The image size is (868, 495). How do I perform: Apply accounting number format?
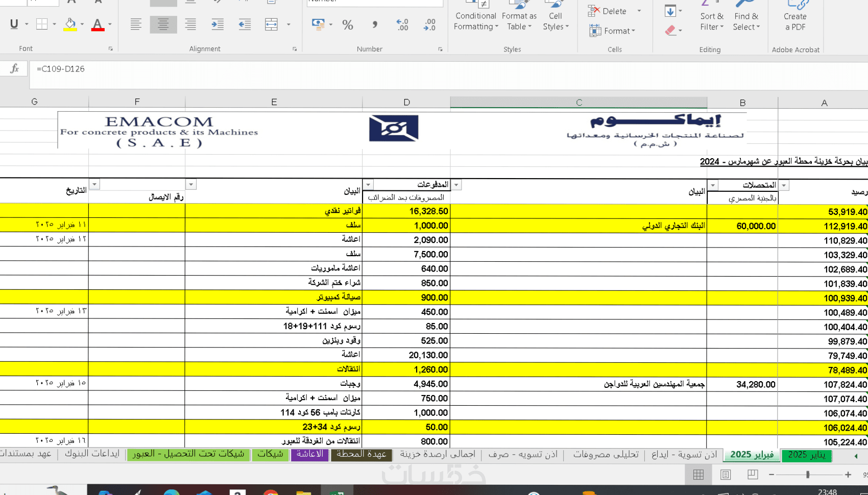(318, 24)
